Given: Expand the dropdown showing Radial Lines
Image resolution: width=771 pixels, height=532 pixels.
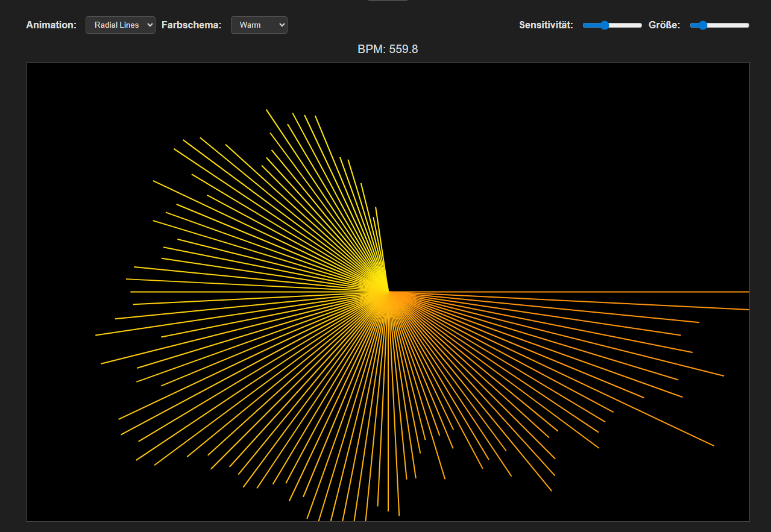Looking at the screenshot, I should [120, 25].
